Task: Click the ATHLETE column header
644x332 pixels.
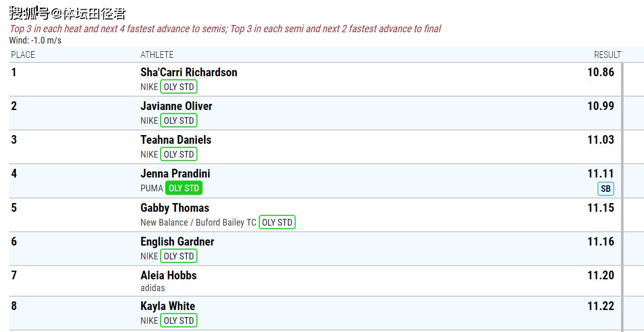Action: pos(157,55)
